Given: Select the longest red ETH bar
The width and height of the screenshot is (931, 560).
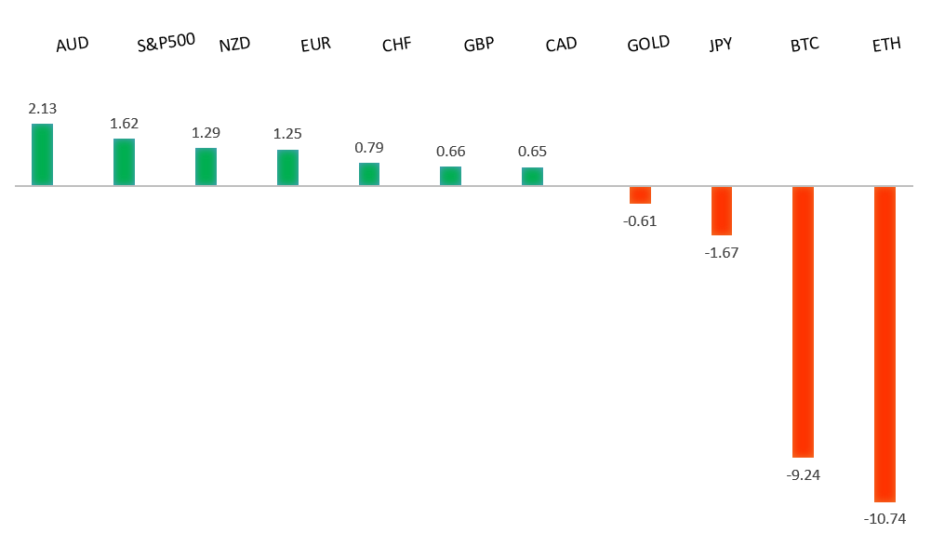Looking at the screenshot, I should (884, 344).
